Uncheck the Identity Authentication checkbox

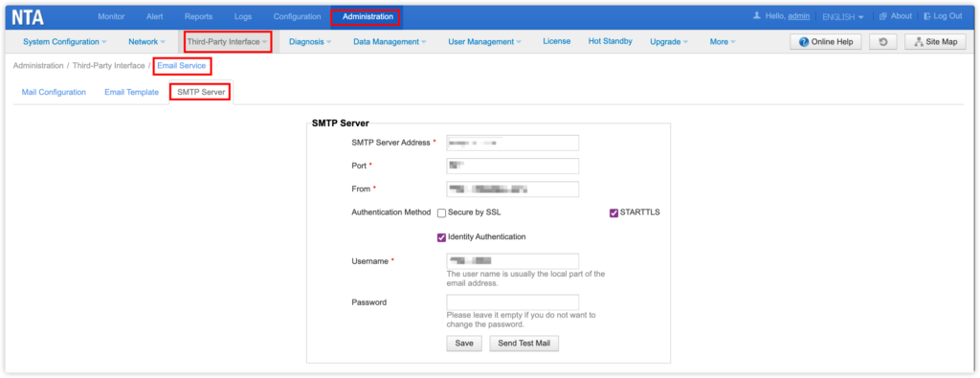[442, 237]
